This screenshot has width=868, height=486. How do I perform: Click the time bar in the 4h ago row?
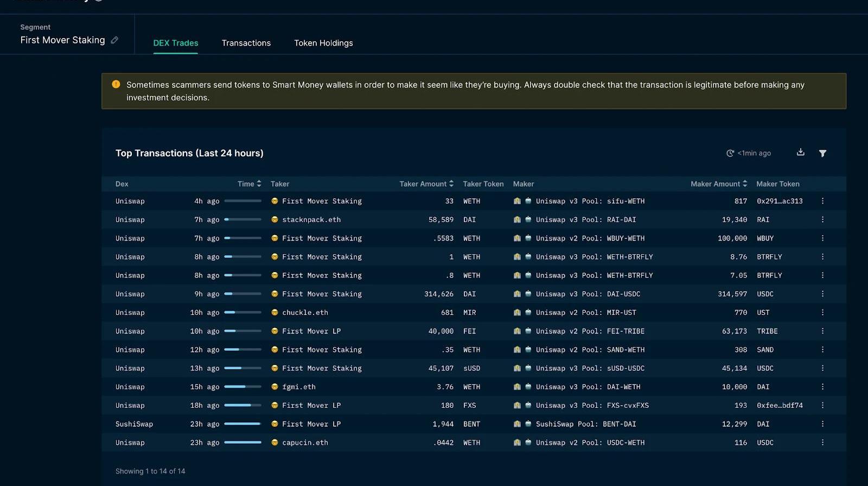click(242, 201)
